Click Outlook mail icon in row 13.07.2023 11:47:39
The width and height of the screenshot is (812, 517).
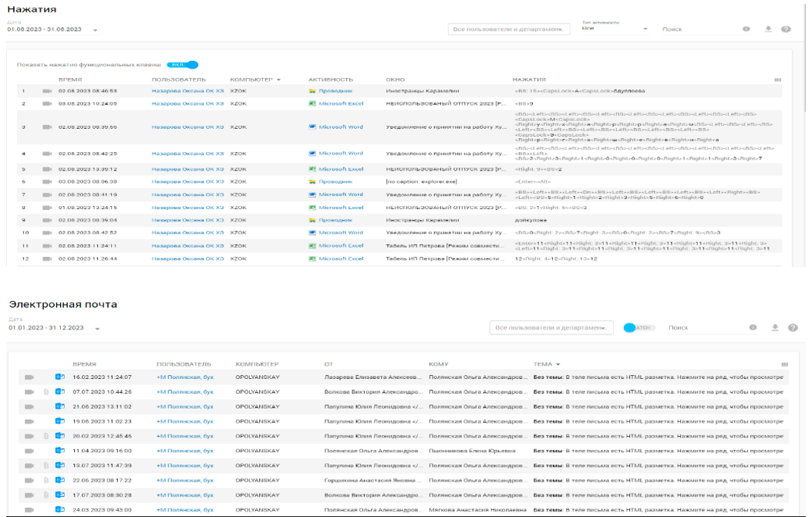[x=60, y=465]
